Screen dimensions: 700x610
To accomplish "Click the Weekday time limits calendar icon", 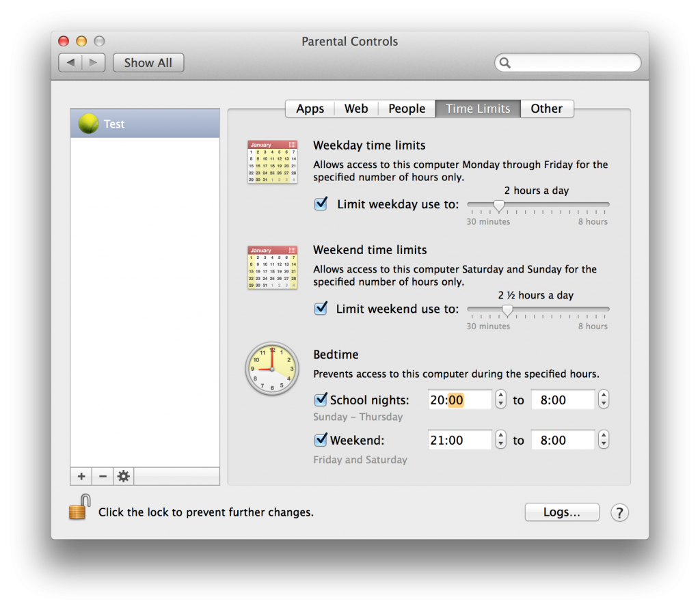I will point(272,161).
